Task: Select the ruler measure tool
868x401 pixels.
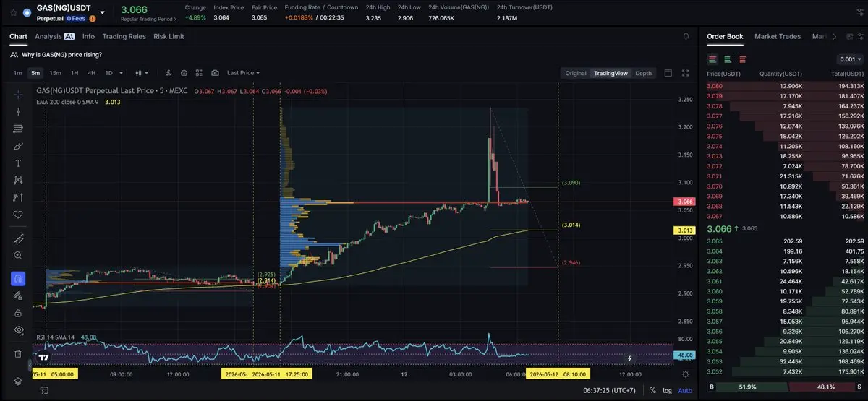Action: coord(18,238)
